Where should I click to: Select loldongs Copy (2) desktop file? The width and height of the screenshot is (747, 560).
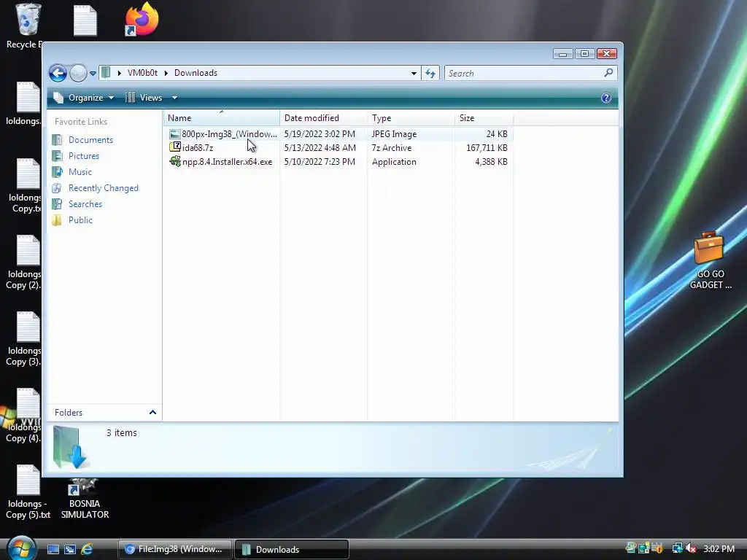[24, 262]
